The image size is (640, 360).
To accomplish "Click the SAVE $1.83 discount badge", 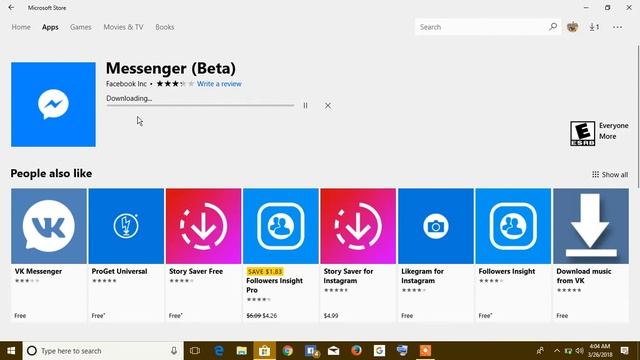I will pyautogui.click(x=264, y=271).
